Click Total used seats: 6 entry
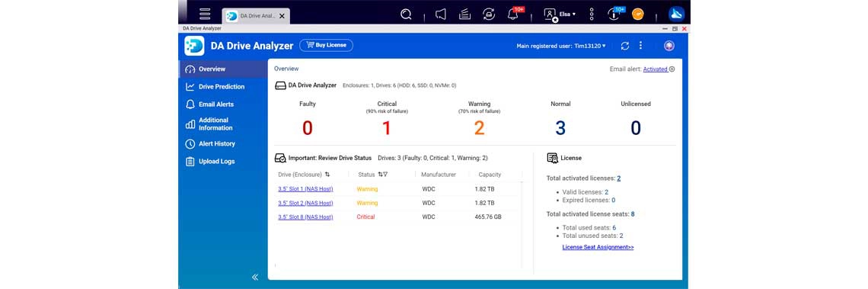This screenshot has width=868, height=289. (x=589, y=227)
